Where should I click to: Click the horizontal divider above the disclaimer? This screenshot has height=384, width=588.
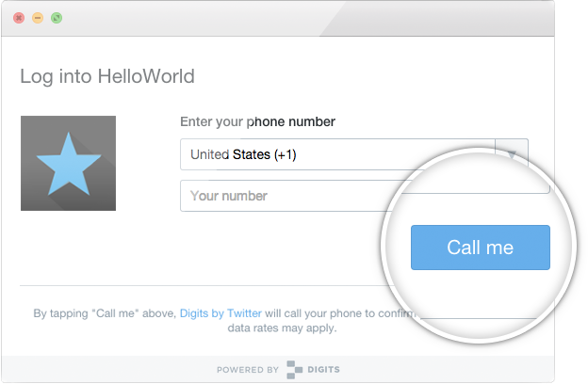(x=203, y=285)
